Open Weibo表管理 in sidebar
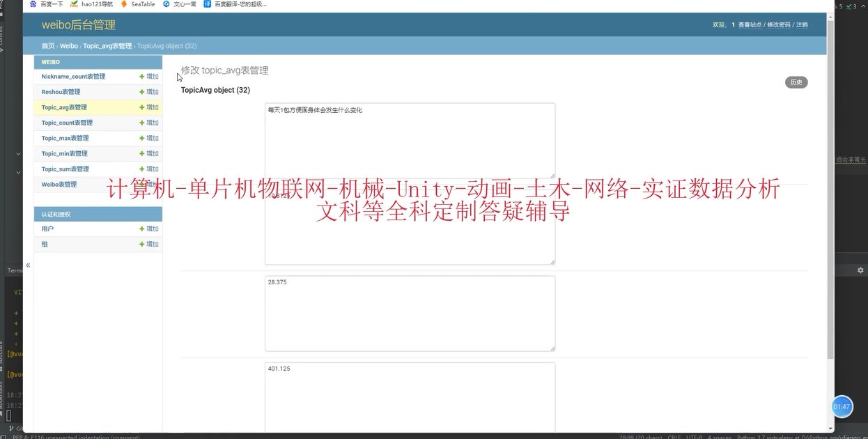This screenshot has height=439, width=868. click(59, 184)
